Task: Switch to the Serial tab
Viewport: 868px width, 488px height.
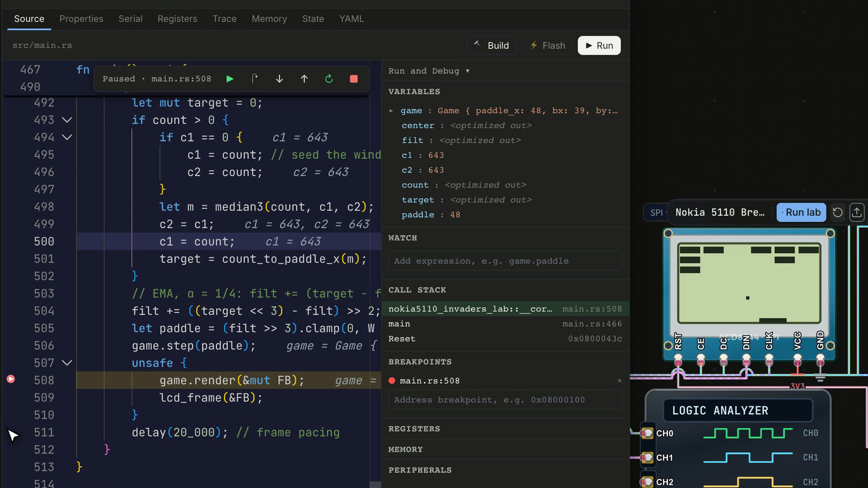Action: (131, 19)
